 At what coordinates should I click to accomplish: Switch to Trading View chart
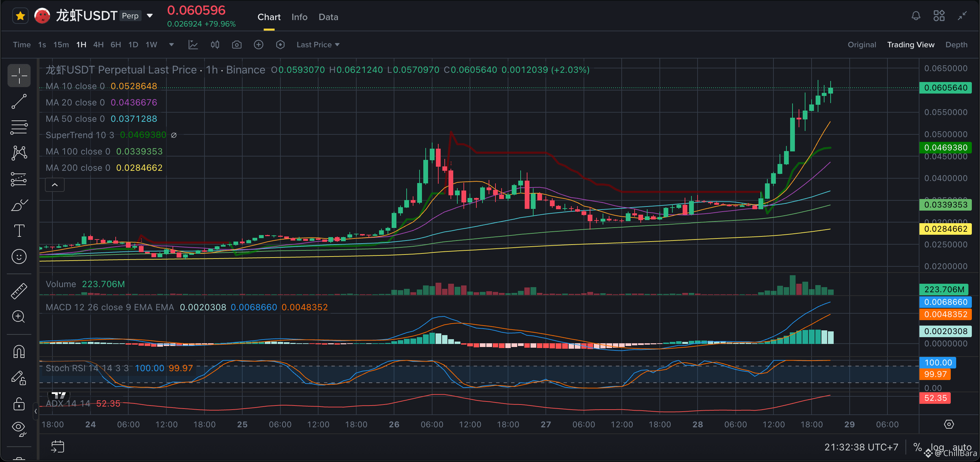(x=911, y=45)
